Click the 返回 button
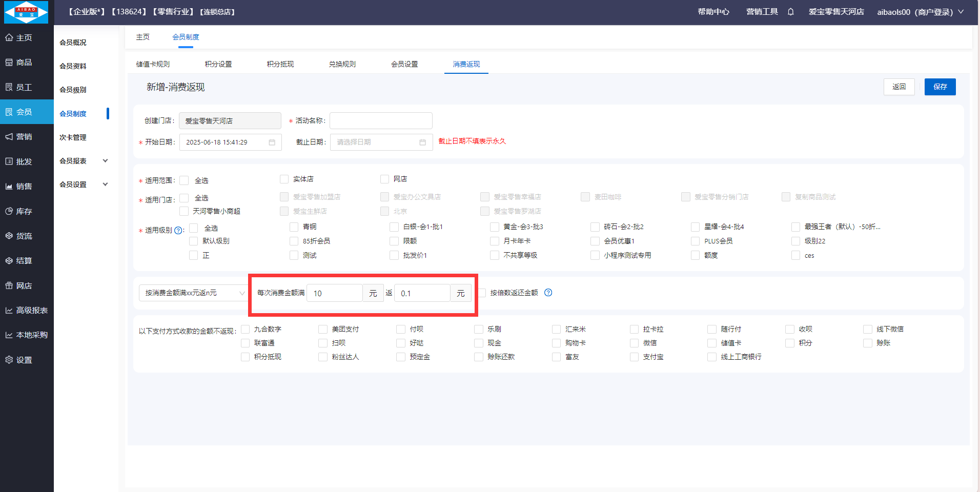980x492 pixels. coord(899,87)
